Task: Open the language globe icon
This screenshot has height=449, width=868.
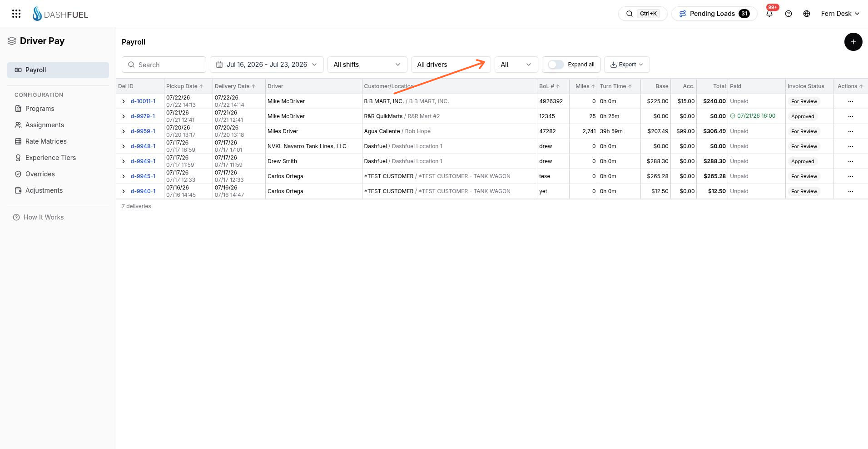Action: point(807,14)
